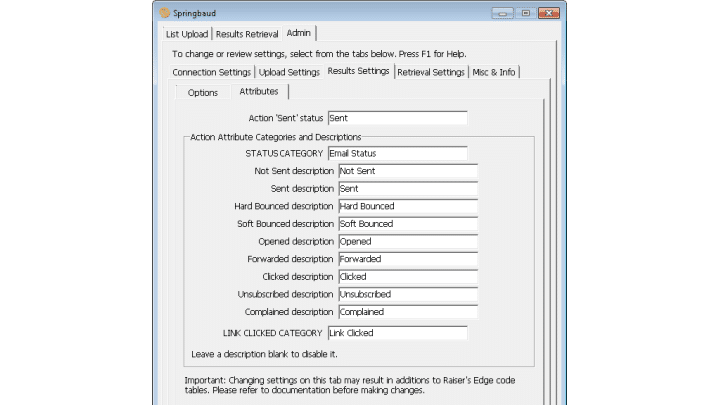Maximize the Springbaud window
Viewport: 720px width, 405px height.
526,13
